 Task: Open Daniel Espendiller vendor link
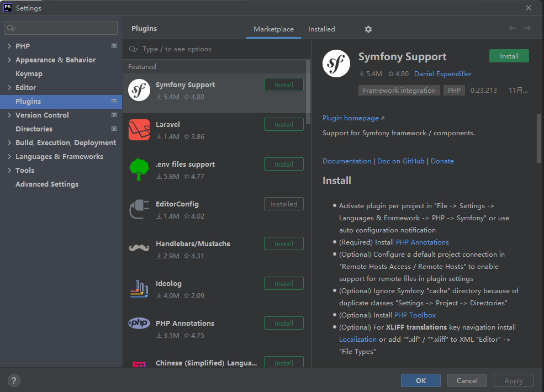(443, 73)
